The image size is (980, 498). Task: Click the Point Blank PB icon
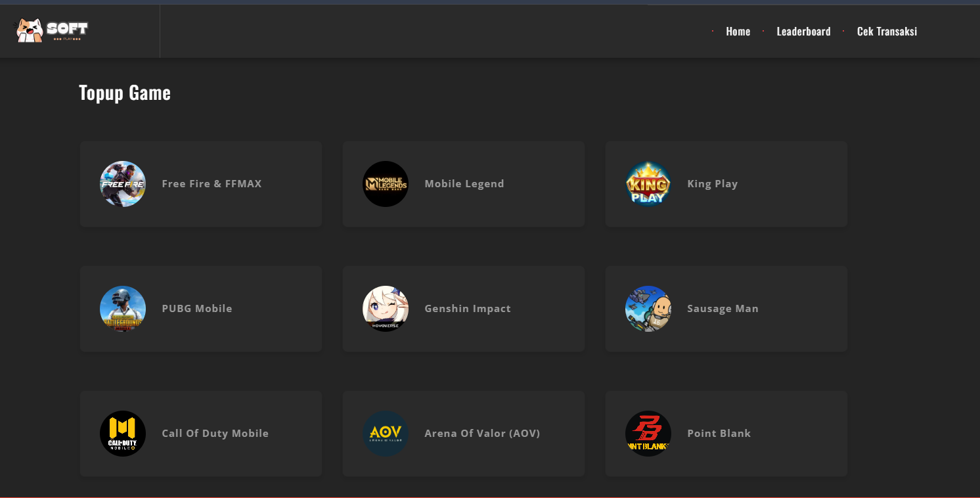click(648, 434)
